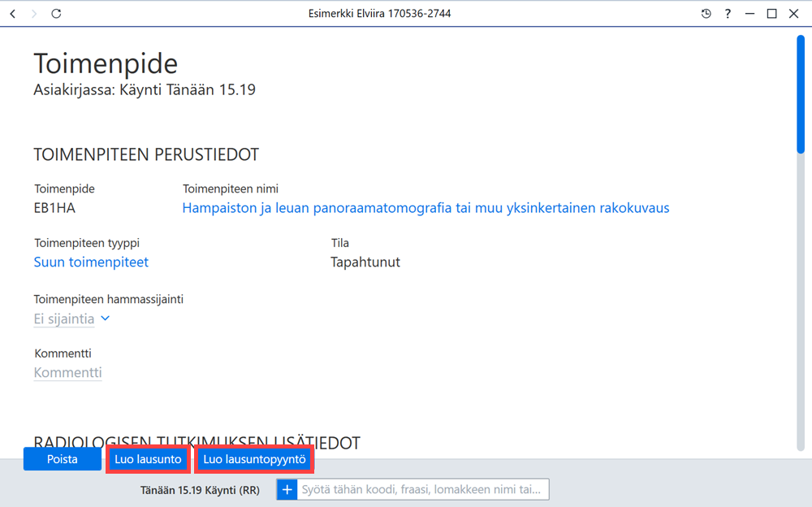This screenshot has width=812, height=507.
Task: Click the Toimenpide page heading
Action: pos(106,63)
